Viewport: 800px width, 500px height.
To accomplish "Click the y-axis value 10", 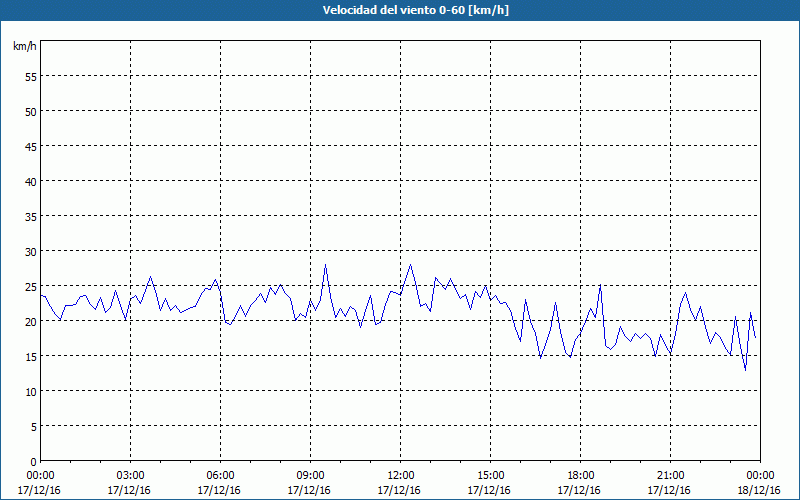I will click(31, 391).
